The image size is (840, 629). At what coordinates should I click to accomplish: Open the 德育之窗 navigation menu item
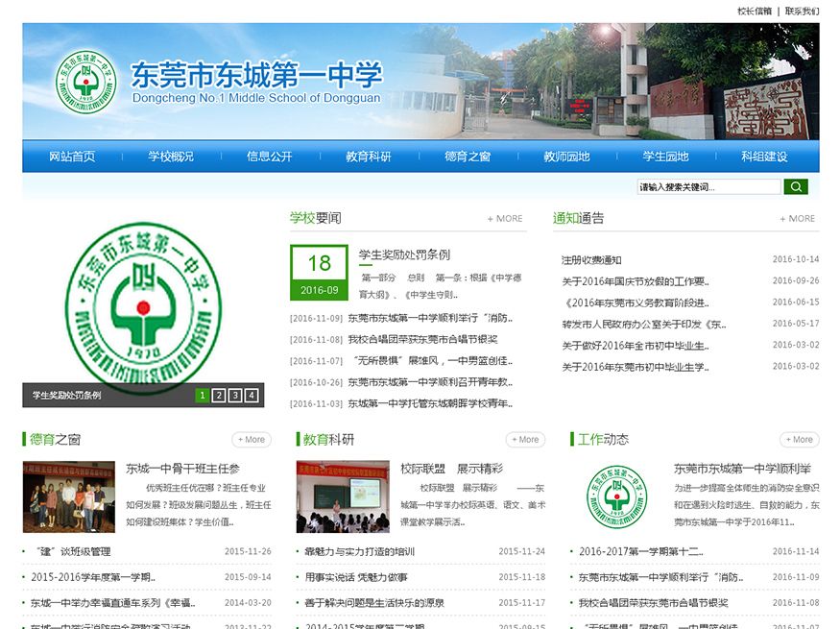[x=468, y=157]
